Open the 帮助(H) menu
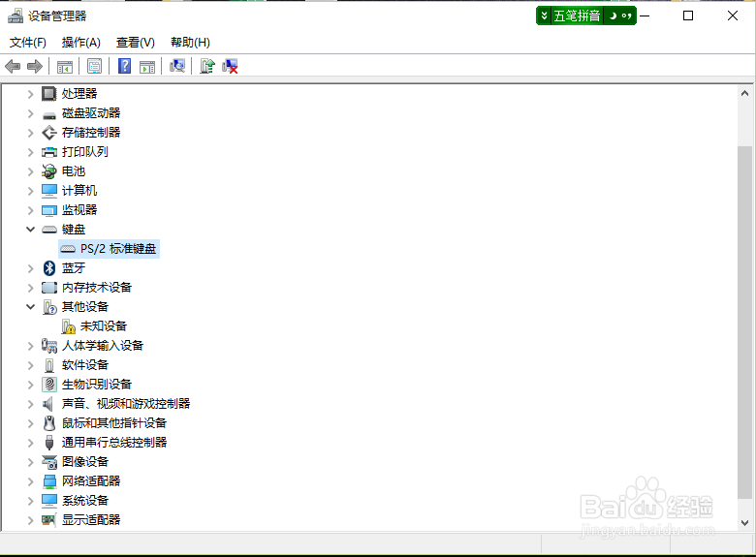Image resolution: width=756 pixels, height=557 pixels. 190,43
